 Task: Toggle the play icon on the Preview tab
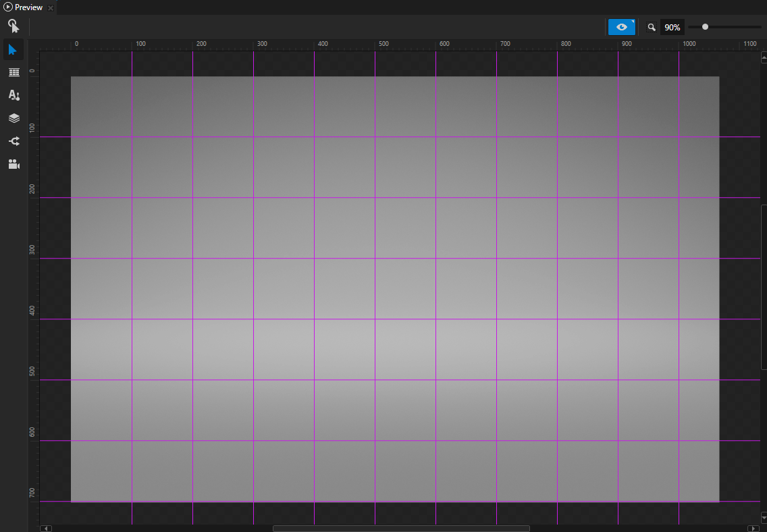7,7
